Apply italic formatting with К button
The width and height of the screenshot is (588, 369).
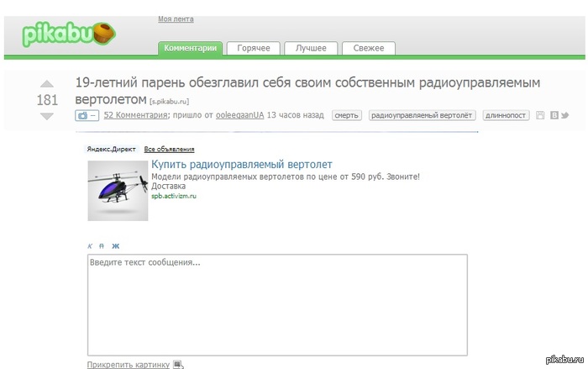click(90, 245)
